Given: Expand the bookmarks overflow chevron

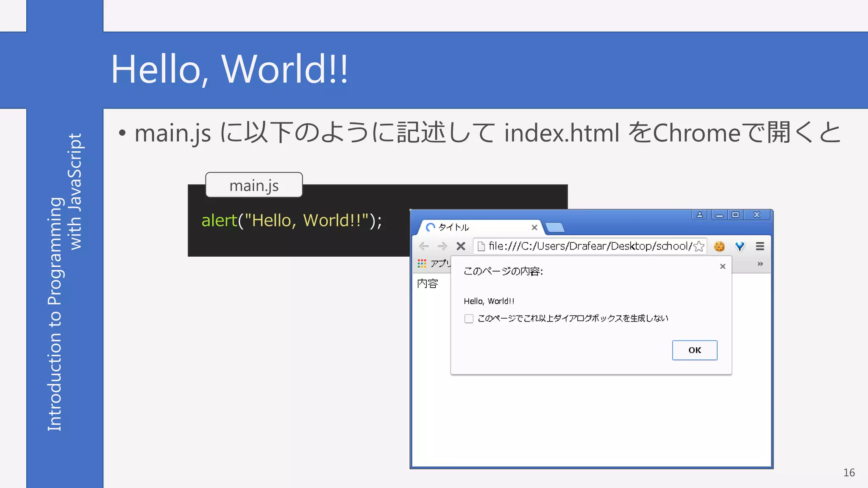Looking at the screenshot, I should pyautogui.click(x=760, y=264).
